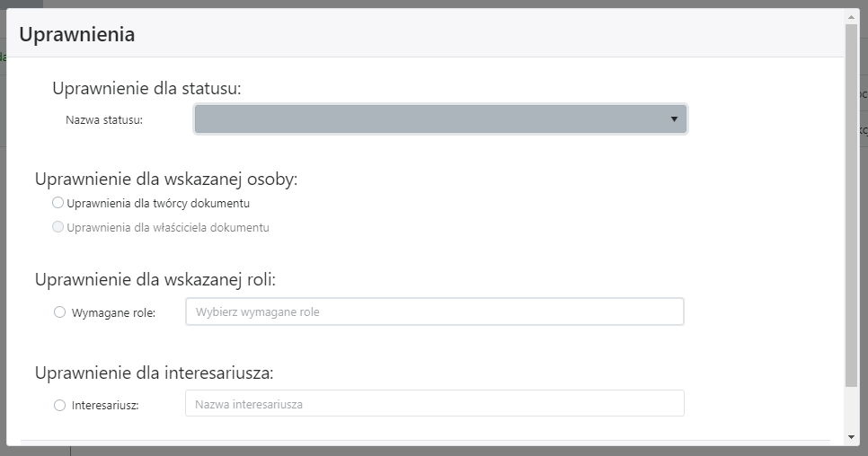Click the vertical scrollbar thumb
This screenshot has height=456, width=868.
click(852, 206)
